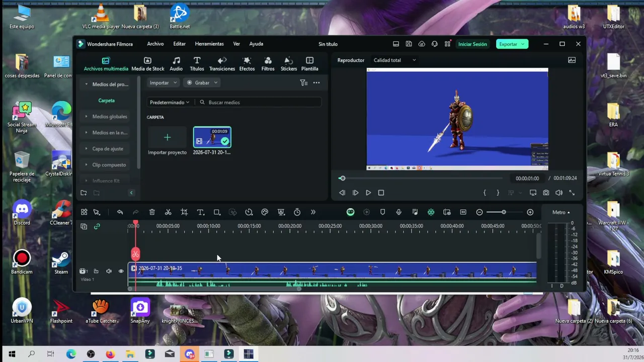Open the Ver menu
644x362 pixels.
point(236,44)
